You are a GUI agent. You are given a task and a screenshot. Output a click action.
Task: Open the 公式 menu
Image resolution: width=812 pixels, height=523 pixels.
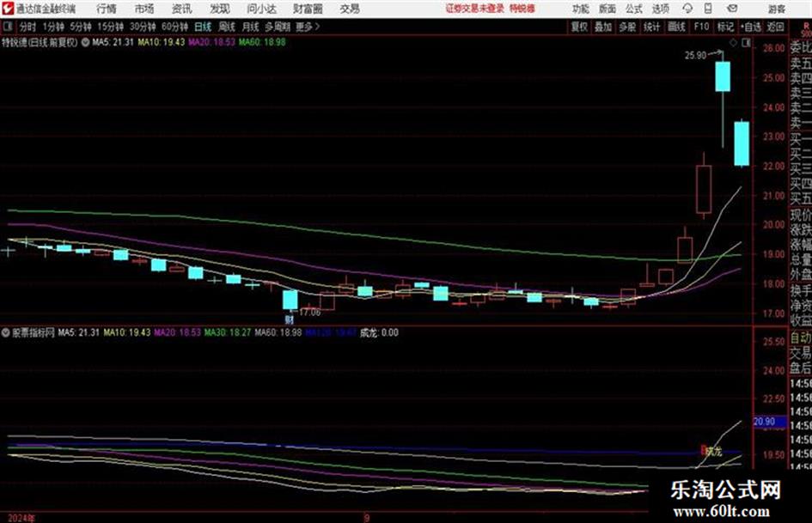[x=634, y=9]
